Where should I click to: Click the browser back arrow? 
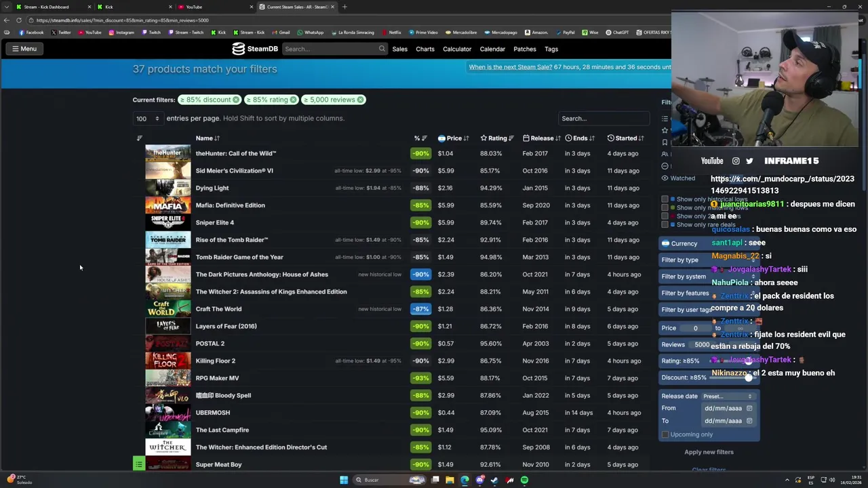(x=7, y=20)
